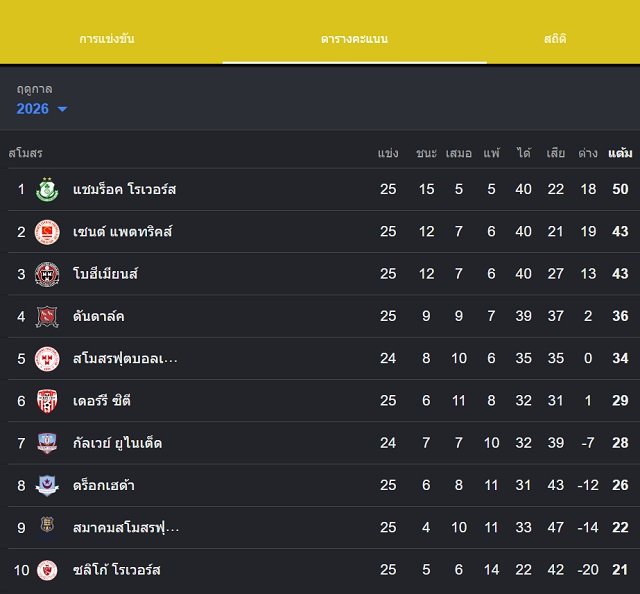Viewport: 640px width, 594px height.
Task: Click the Shamrock Rovers club crest
Action: [x=47, y=189]
